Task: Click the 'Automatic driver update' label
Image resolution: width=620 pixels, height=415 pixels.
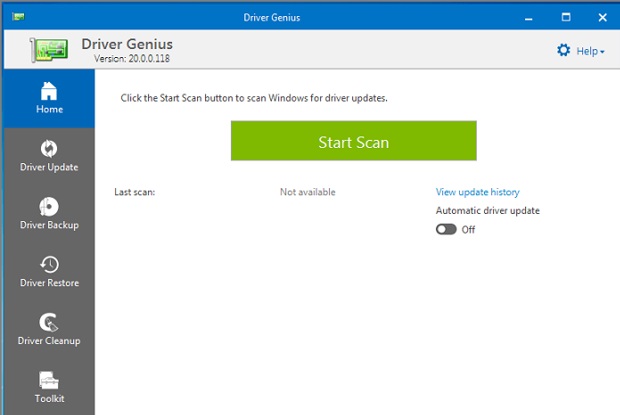Action: click(488, 211)
